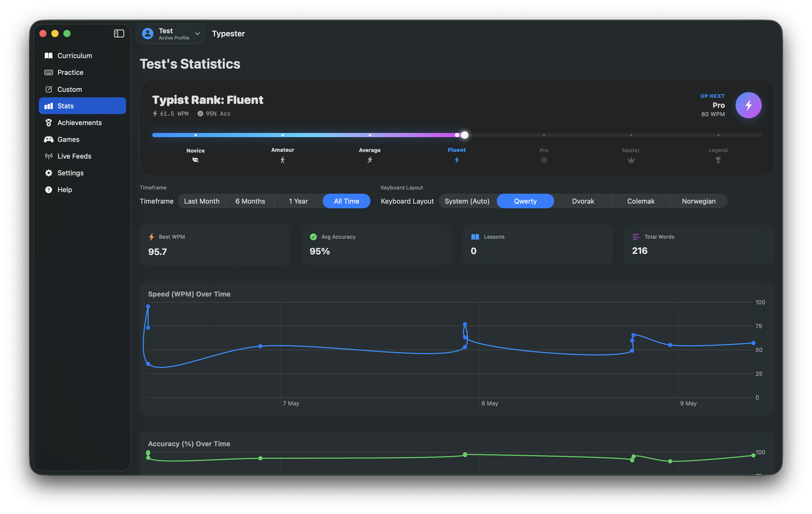812x514 pixels.
Task: Click the "61.5 WPM" value
Action: [174, 114]
